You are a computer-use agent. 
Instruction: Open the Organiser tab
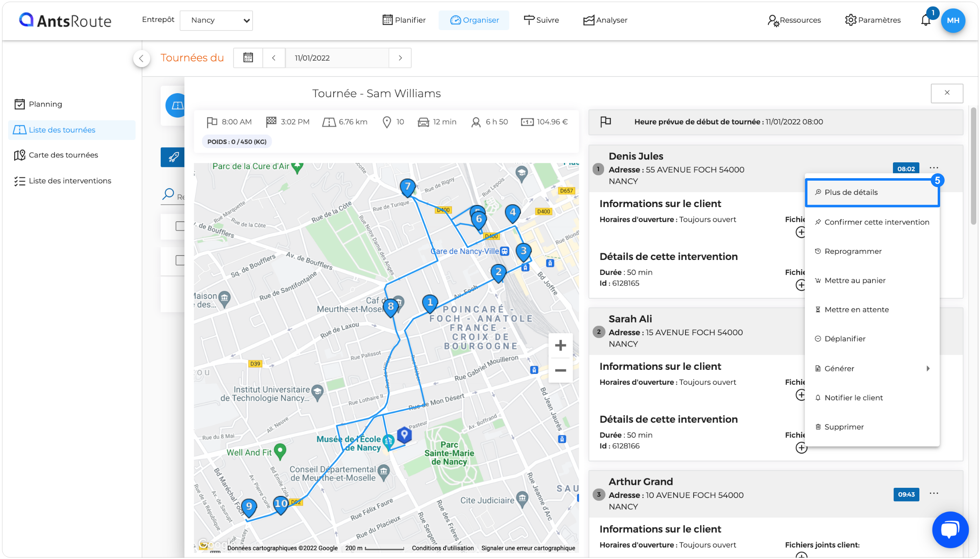[474, 20]
